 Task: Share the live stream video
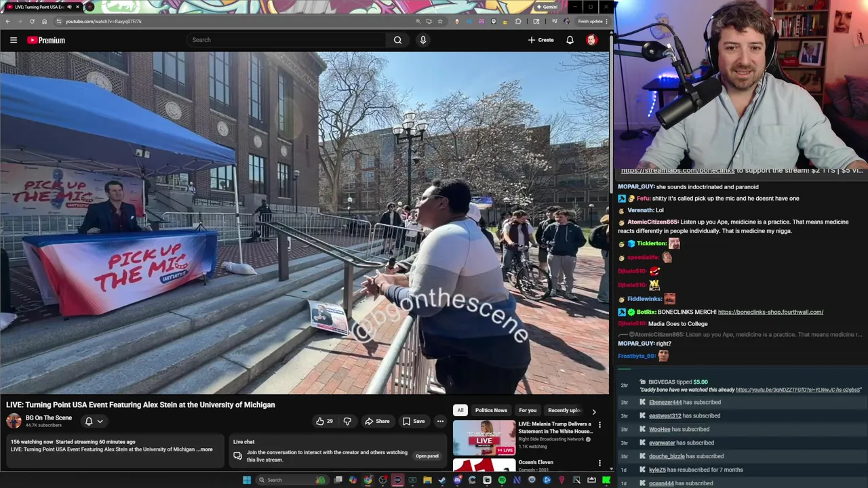point(377,422)
